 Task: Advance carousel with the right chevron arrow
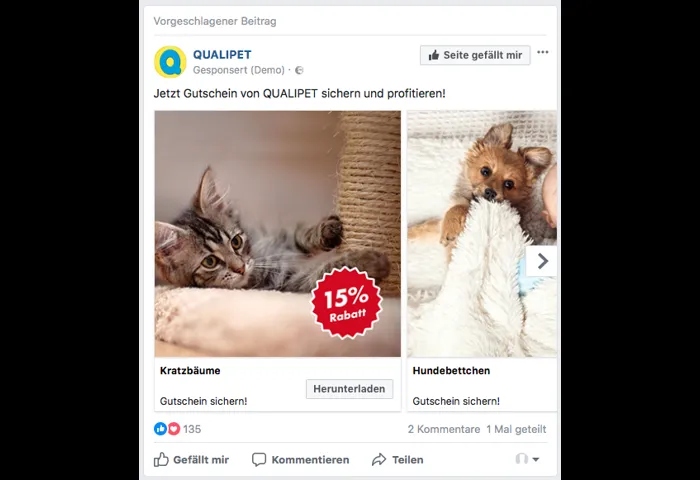point(542,261)
